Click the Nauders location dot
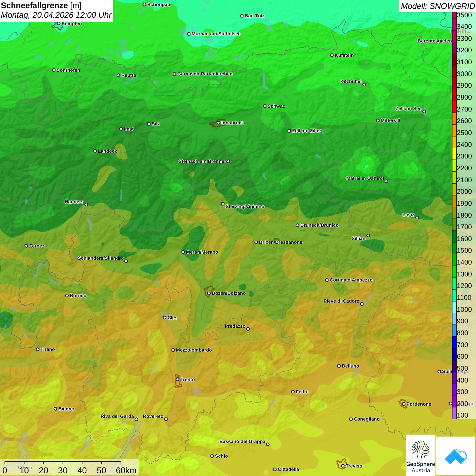This screenshot has height=476, width=476. (86, 205)
